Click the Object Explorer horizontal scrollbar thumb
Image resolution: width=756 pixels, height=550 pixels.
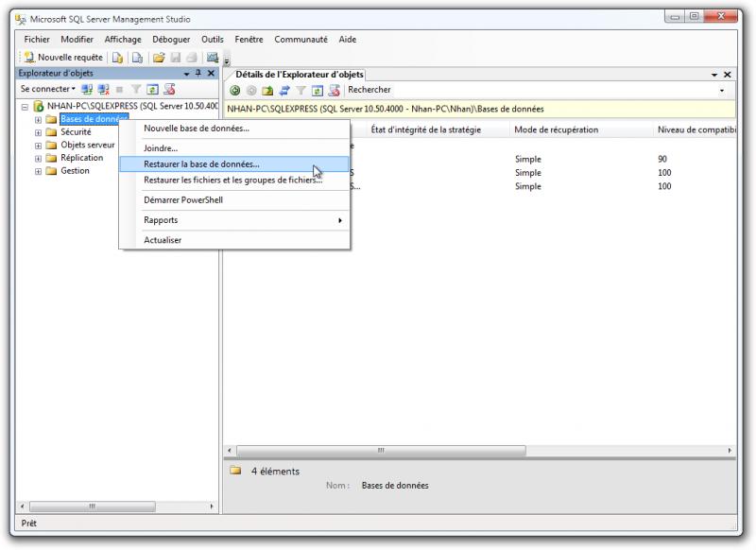pyautogui.click(x=92, y=507)
